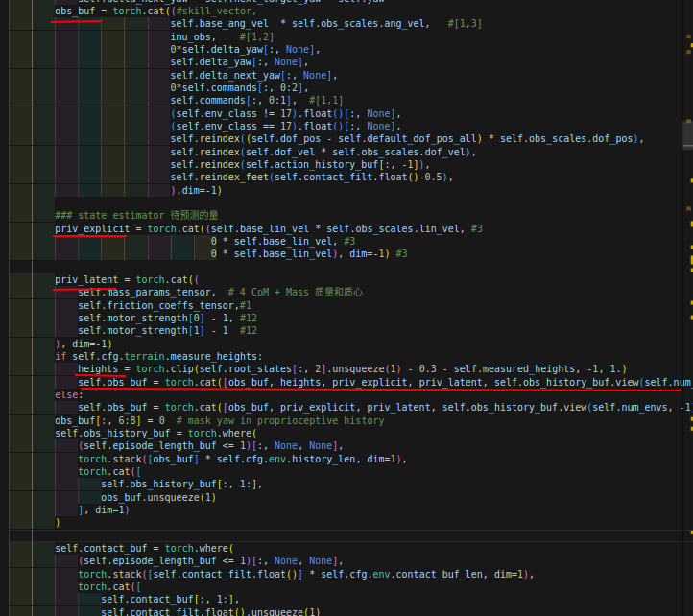Click 'if self.cfg.terrain.measure_heights:' line
Screen dimensions: 693x616
click(x=158, y=357)
